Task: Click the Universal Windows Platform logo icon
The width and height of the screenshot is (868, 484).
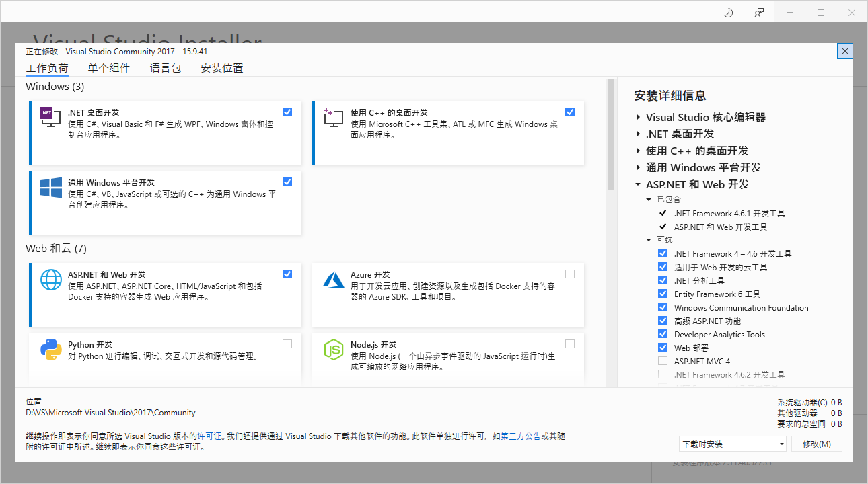Action: (x=51, y=188)
